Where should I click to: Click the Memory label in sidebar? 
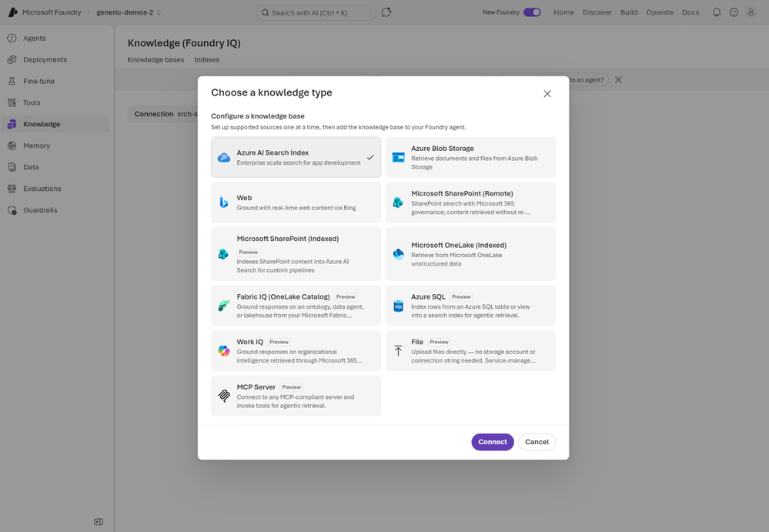pyautogui.click(x=36, y=146)
